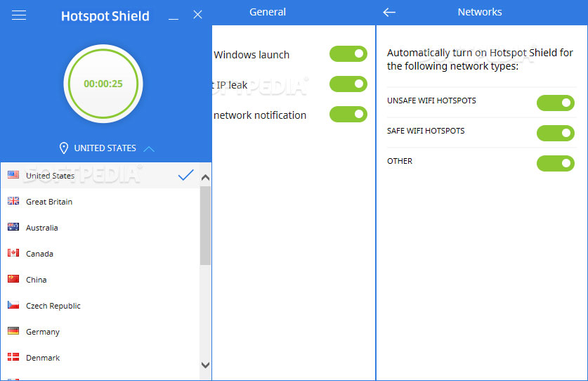Toggle Unsafe WiFi Hotspots switch
Image resolution: width=588 pixels, height=381 pixels.
tap(555, 103)
